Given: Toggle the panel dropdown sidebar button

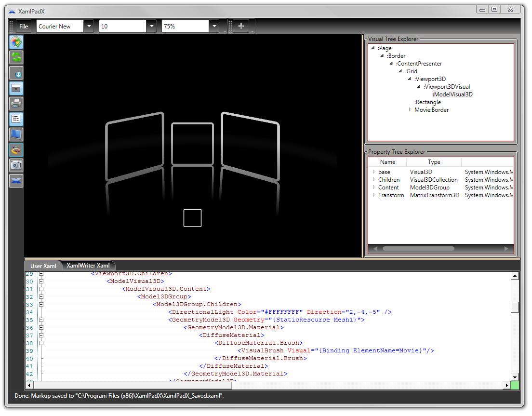Looking at the screenshot, I should pyautogui.click(x=16, y=88).
